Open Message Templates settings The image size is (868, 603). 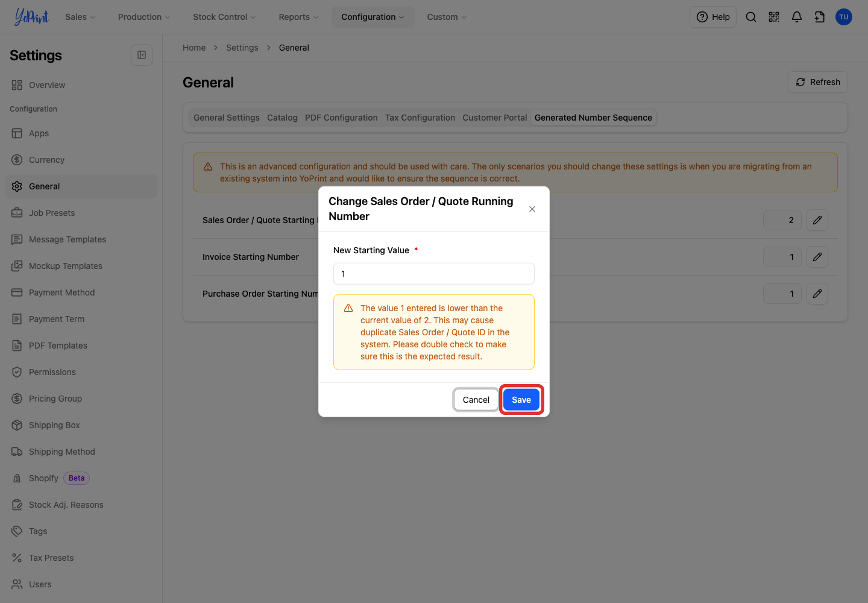click(81, 239)
